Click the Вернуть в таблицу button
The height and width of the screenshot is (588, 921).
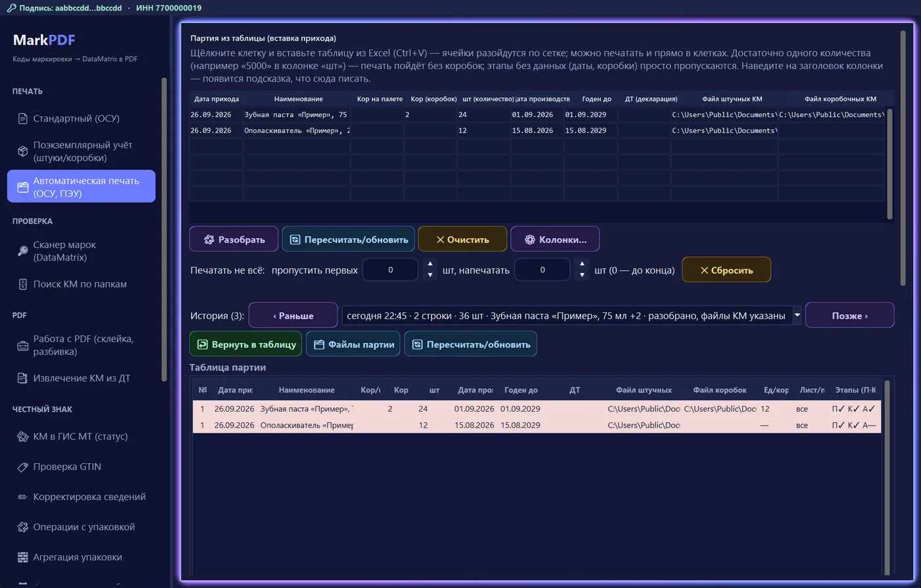245,344
